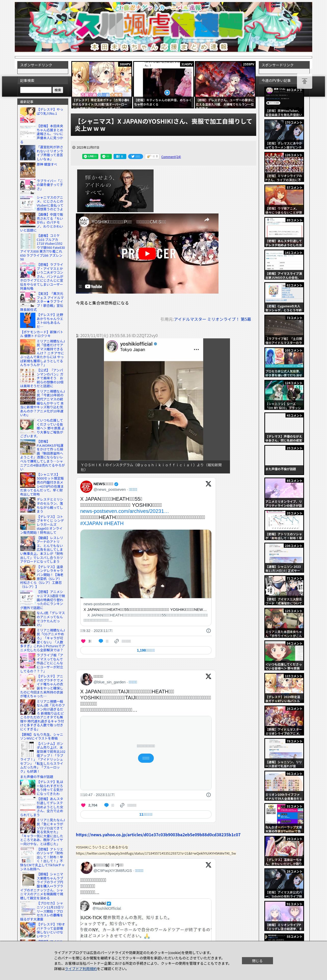Click the X logo on the blue_sin_garden tweet
Viewport: 327px width, 980px height.
point(208,676)
